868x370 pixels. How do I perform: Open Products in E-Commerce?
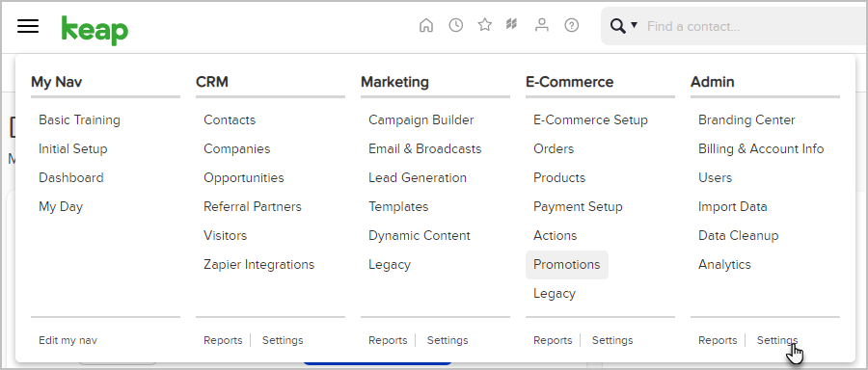point(559,177)
